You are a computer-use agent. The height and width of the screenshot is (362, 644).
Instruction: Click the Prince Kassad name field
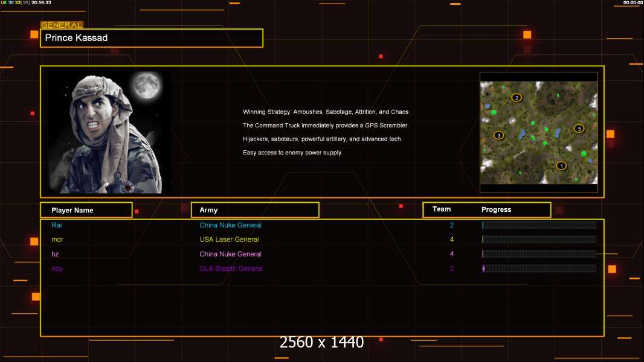[152, 38]
